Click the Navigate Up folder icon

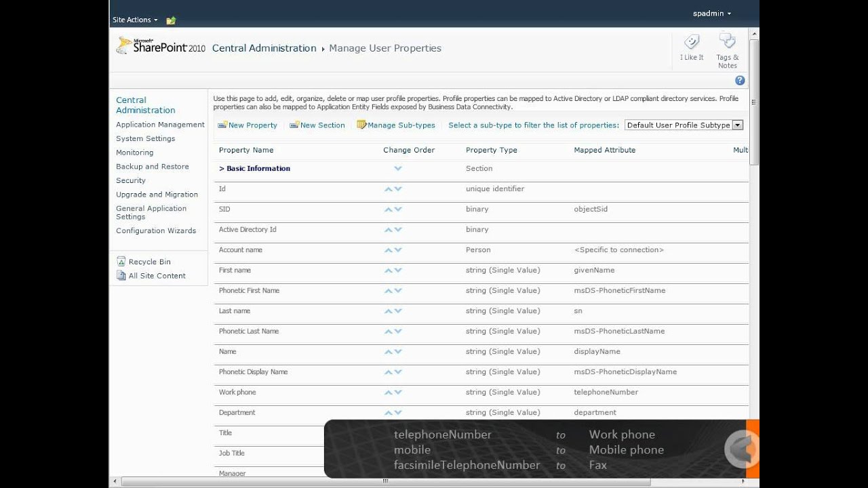(x=171, y=20)
